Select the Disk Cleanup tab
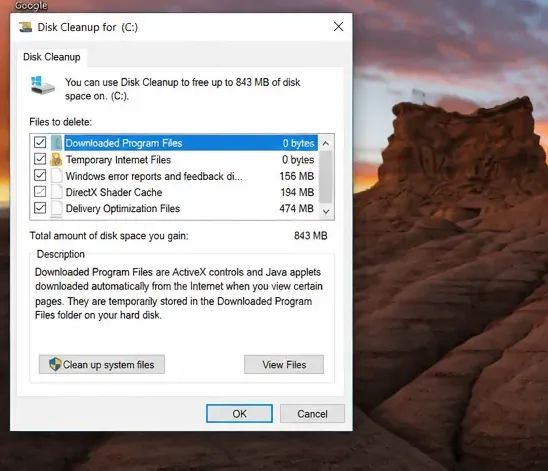The image size is (548, 471). point(52,57)
